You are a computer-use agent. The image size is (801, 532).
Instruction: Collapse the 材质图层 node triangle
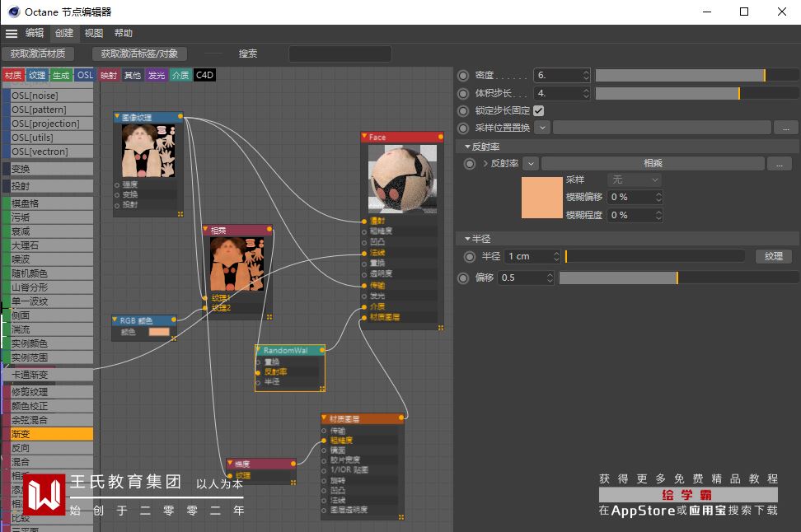pos(325,418)
